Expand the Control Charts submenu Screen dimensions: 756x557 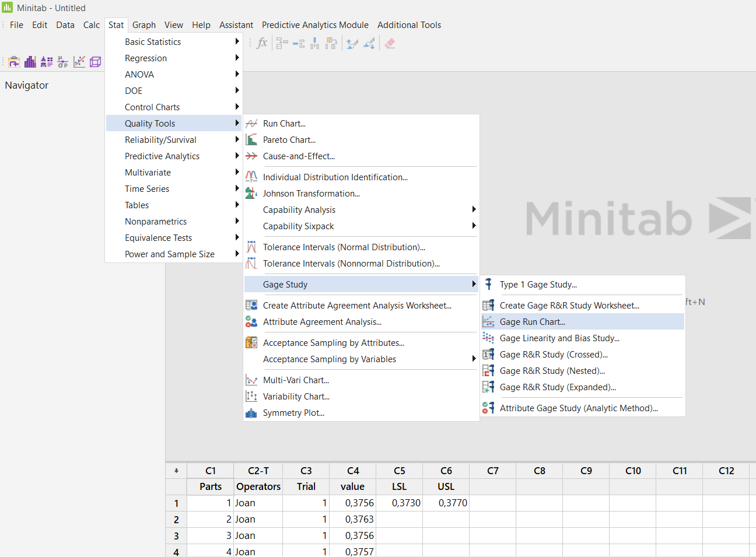click(x=152, y=107)
